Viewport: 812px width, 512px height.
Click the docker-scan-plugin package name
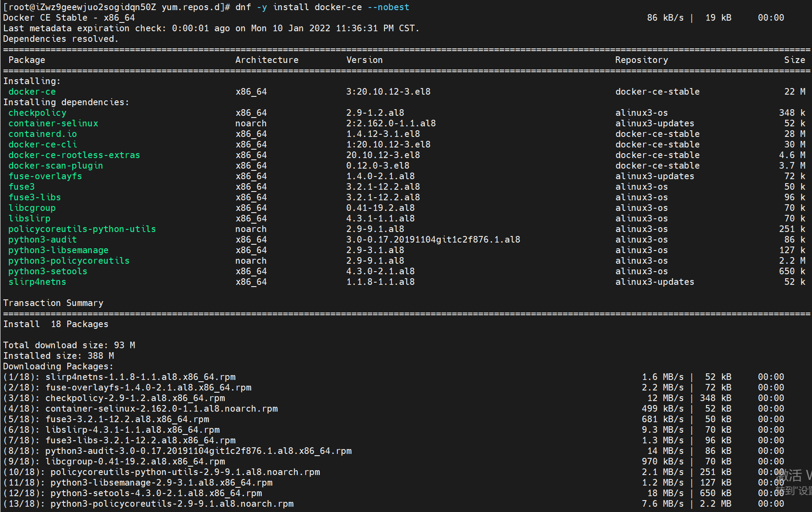pos(56,166)
